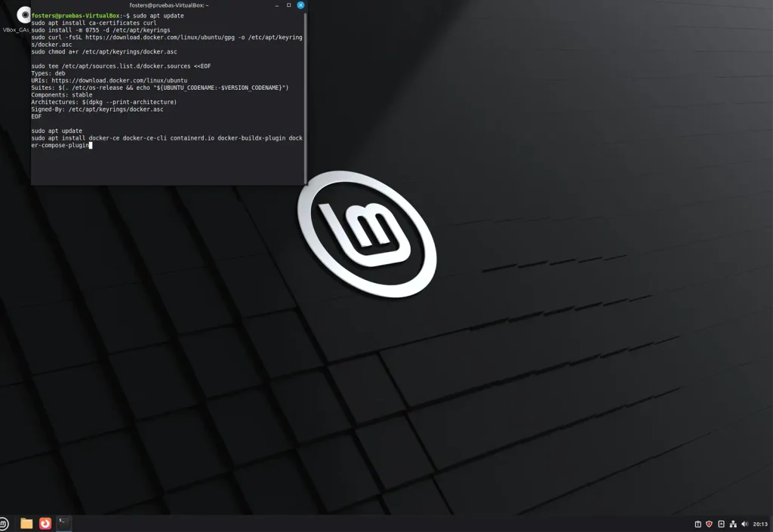Click the green fosters@pruebas-VirtualBox prompt
The image size is (773, 532).
point(75,16)
